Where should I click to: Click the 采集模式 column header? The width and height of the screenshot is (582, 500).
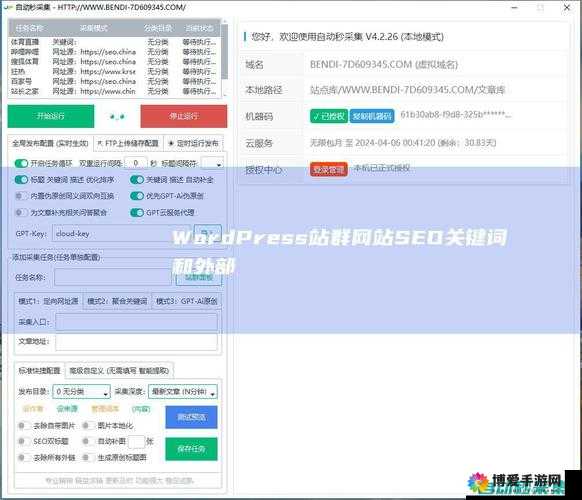[x=94, y=28]
